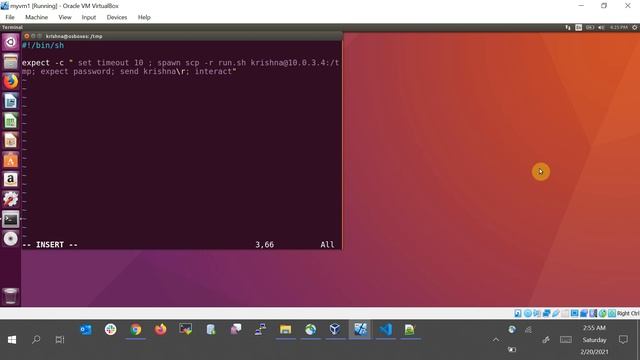Select the Terminal icon in the Ubuntu launcher
Image resolution: width=640 pixels, height=360 pixels.
(x=11, y=219)
